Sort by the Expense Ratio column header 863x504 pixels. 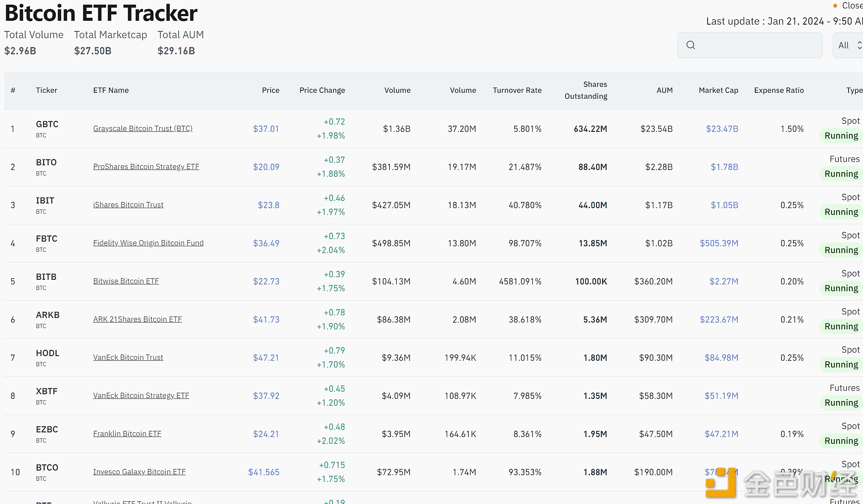click(x=779, y=90)
